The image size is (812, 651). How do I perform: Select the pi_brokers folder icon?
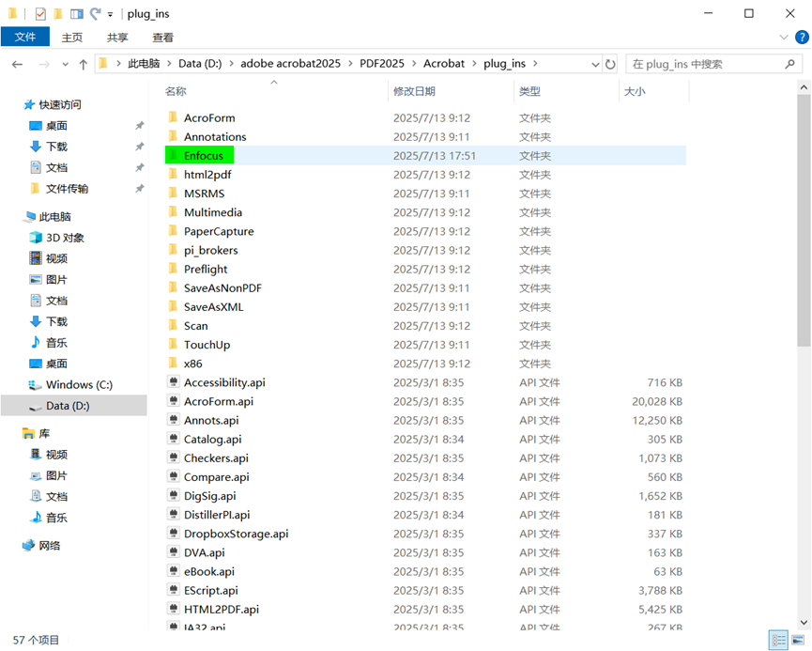click(173, 250)
